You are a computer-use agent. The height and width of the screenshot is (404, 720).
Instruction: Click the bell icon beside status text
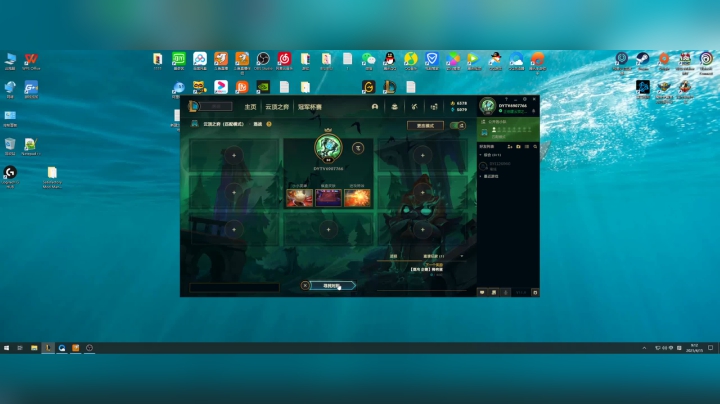(x=534, y=111)
